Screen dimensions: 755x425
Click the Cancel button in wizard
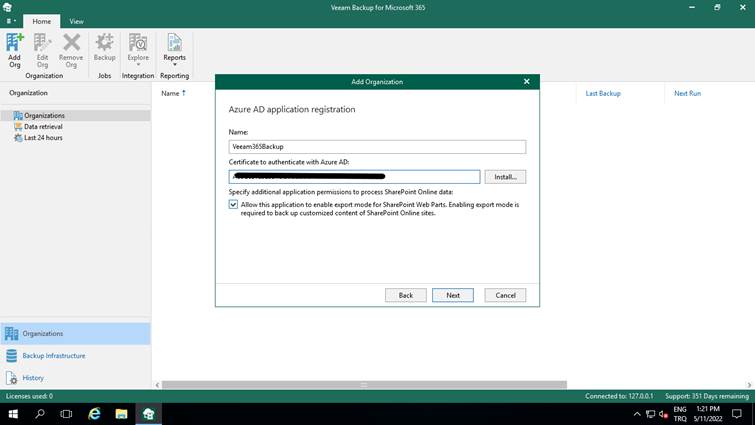(505, 295)
